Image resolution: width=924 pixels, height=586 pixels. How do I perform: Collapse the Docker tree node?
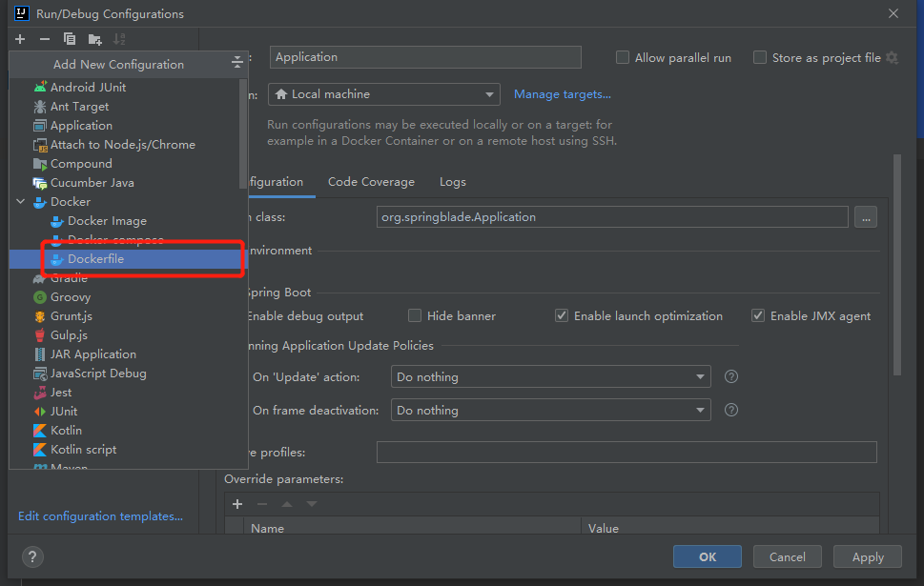[x=21, y=201]
